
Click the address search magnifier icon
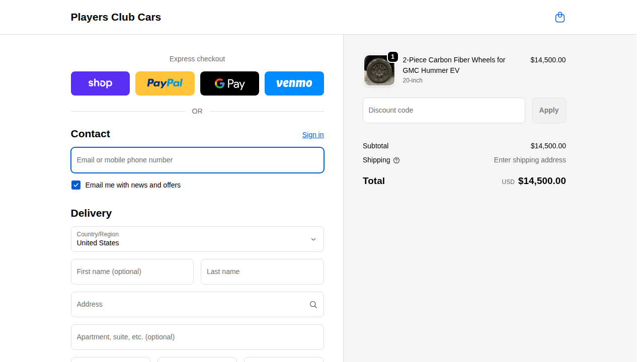pos(313,305)
